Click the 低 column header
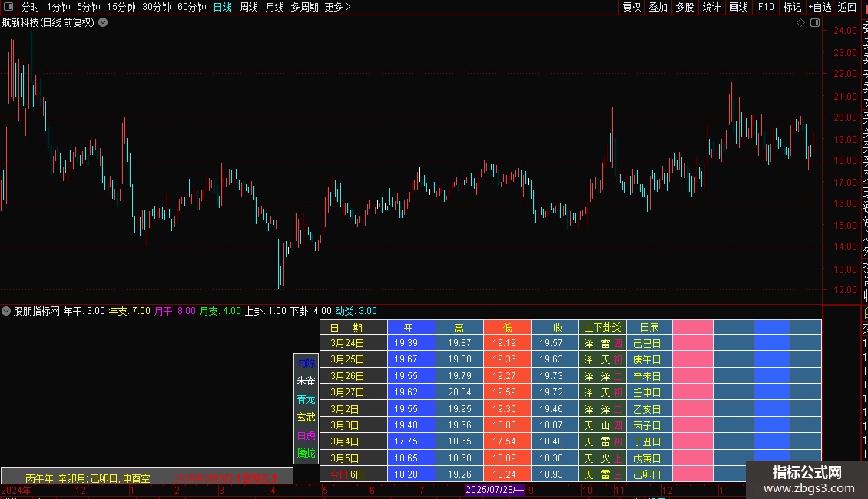868x499 pixels. 507,328
